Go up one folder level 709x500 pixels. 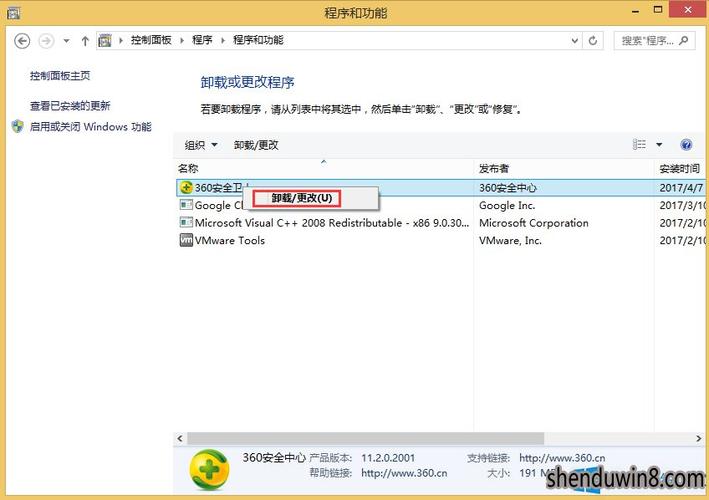(86, 41)
